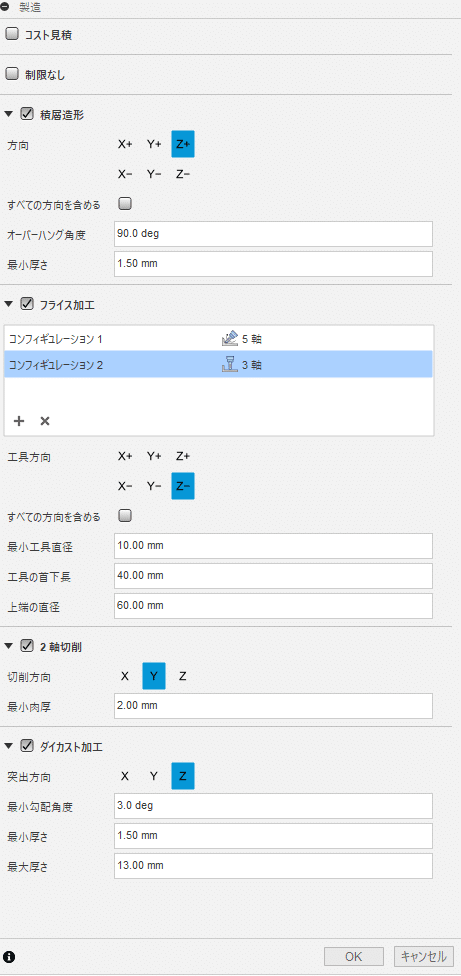The height and width of the screenshot is (976, 461).
Task: Click the キャンセル button
Action: [424, 957]
